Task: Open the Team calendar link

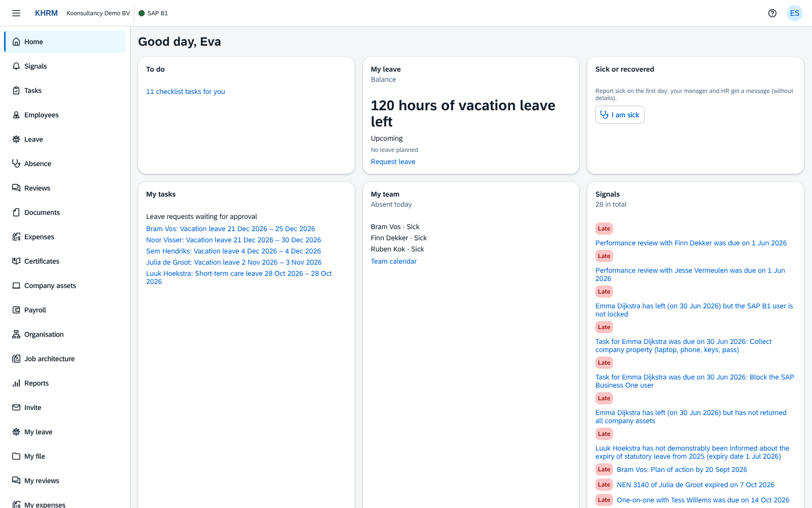Action: (393, 261)
